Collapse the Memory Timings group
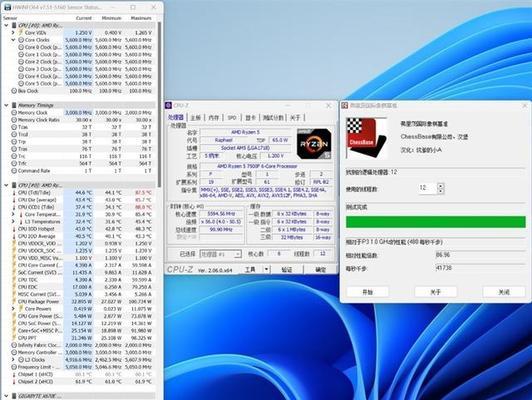 tap(6, 105)
